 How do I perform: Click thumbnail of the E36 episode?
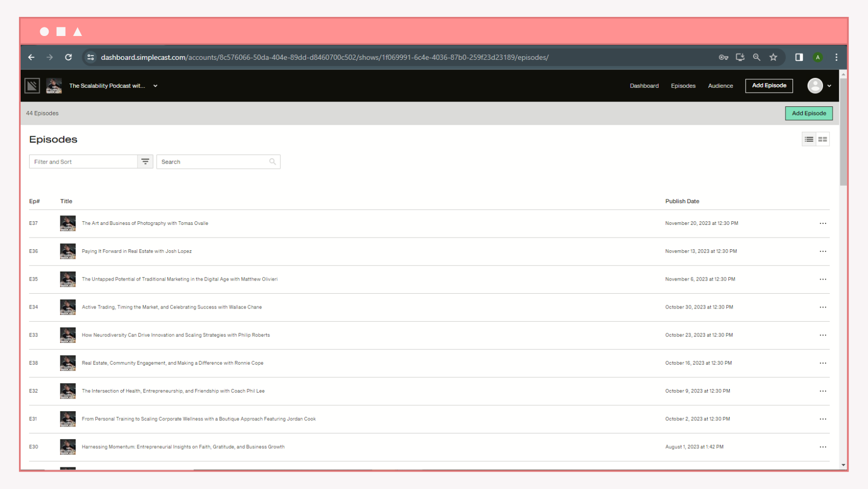[x=68, y=251]
